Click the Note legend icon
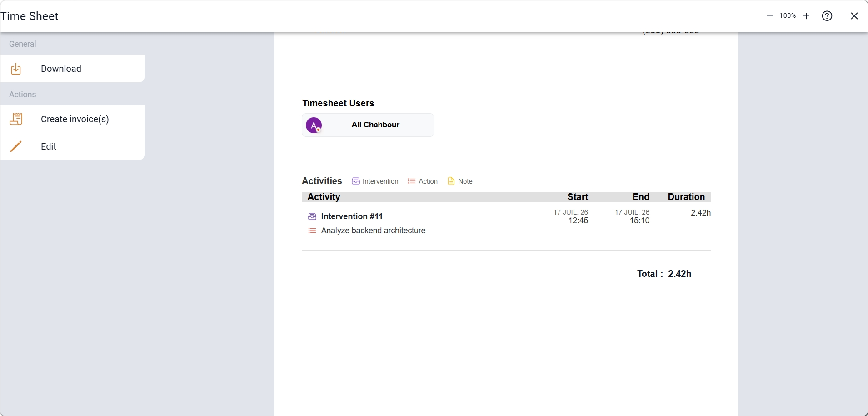This screenshot has height=416, width=868. click(451, 181)
